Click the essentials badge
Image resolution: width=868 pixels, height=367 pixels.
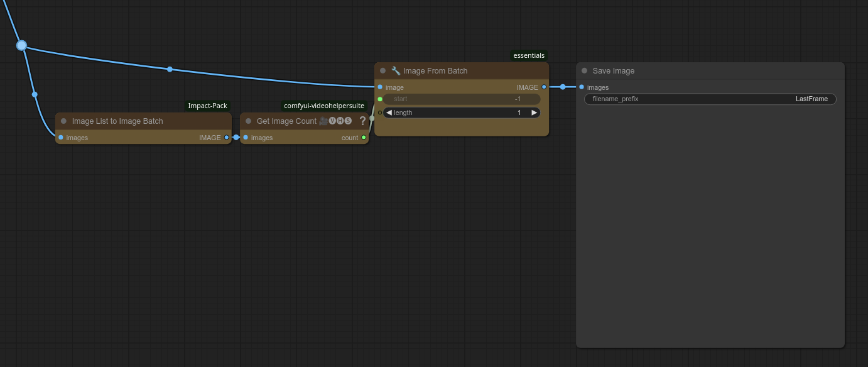(529, 55)
